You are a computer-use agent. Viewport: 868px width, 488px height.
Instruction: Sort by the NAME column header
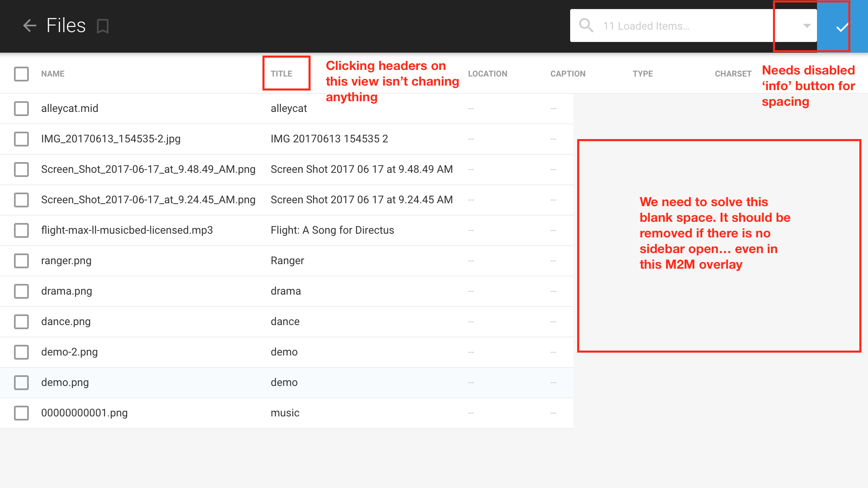click(x=53, y=74)
